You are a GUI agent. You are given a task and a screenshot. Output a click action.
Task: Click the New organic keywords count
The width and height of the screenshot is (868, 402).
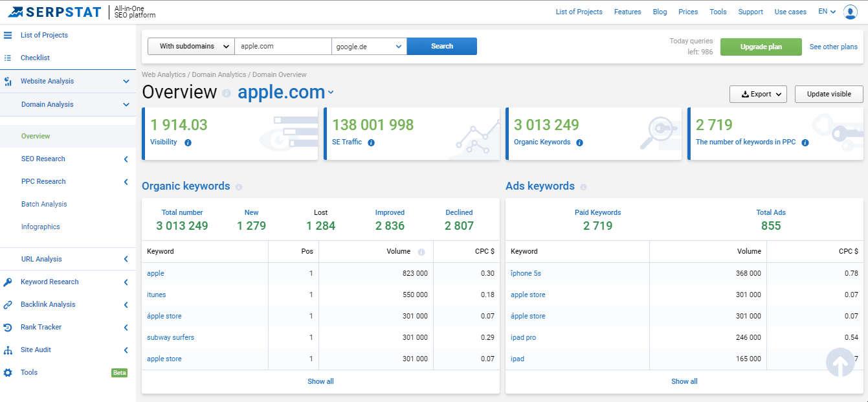click(251, 226)
